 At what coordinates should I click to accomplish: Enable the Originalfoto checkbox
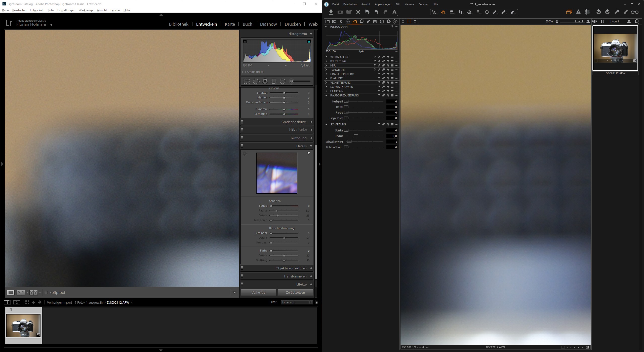(x=244, y=72)
